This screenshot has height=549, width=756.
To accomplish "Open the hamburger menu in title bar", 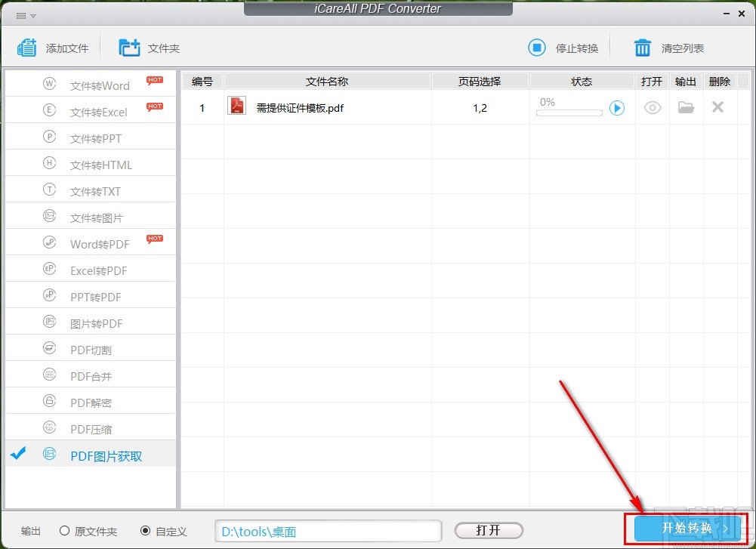I will (x=21, y=16).
